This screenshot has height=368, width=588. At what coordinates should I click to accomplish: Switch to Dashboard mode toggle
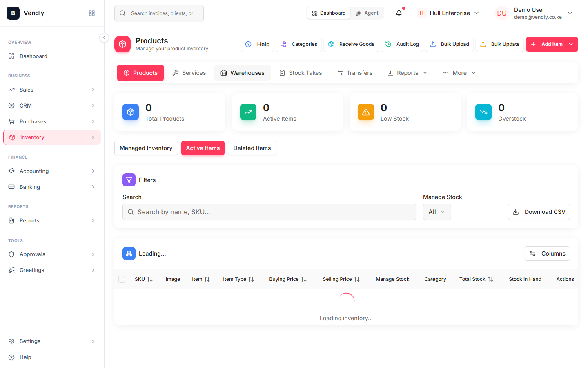click(x=329, y=13)
